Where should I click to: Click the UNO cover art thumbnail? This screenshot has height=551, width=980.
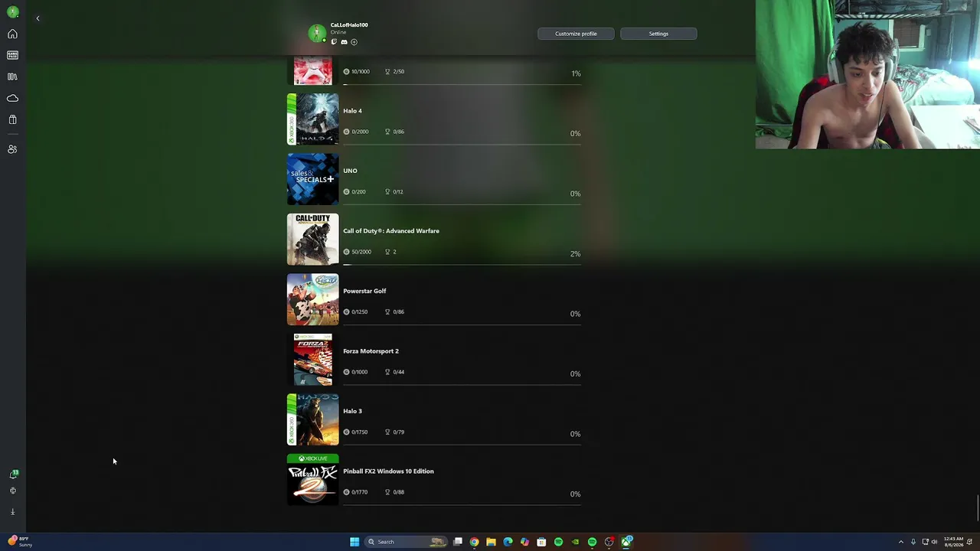[x=312, y=179]
